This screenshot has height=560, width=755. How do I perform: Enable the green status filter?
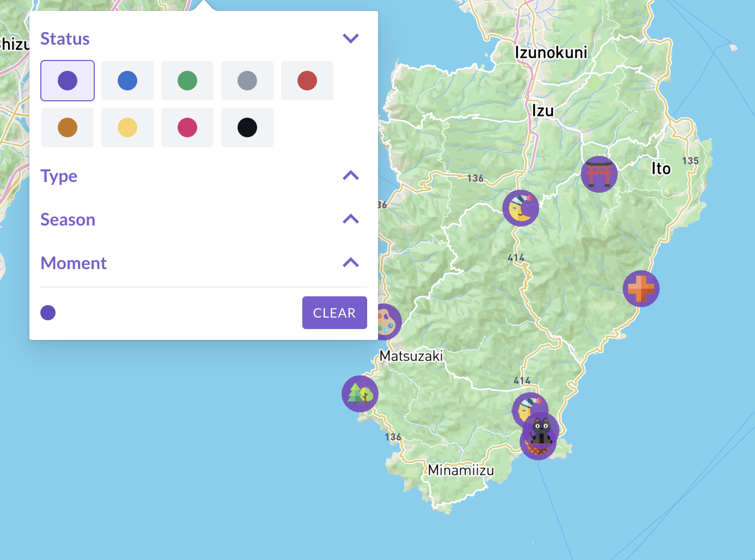click(x=187, y=81)
